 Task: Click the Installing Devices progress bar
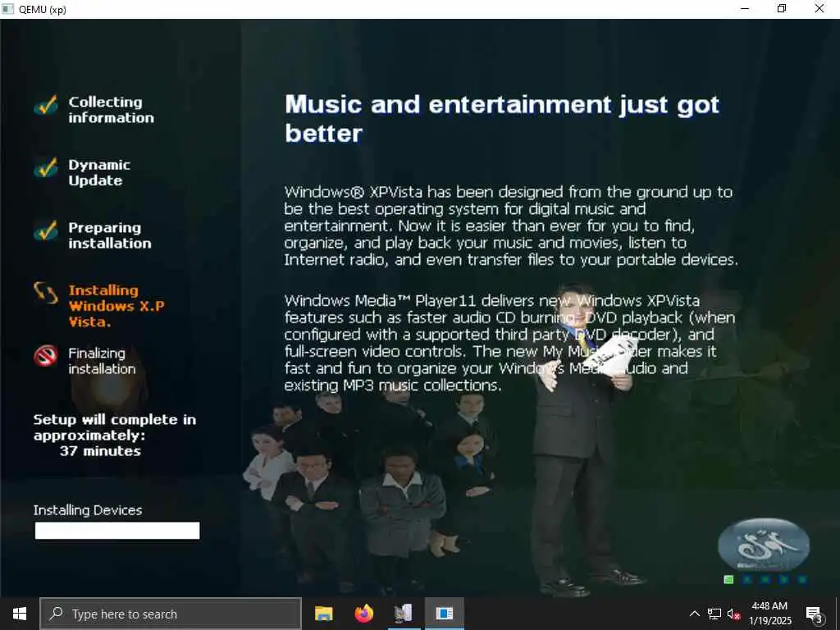tap(117, 531)
